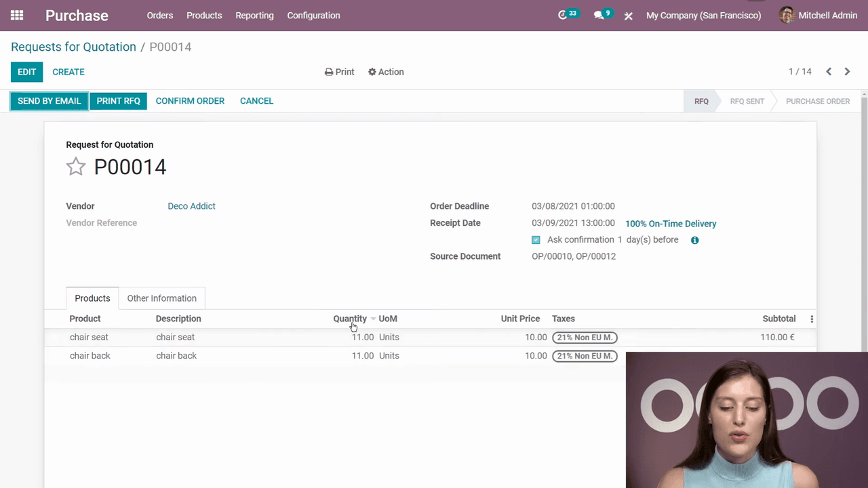This screenshot has height=488, width=868.
Task: Go to next record arrow
Action: [x=847, y=72]
